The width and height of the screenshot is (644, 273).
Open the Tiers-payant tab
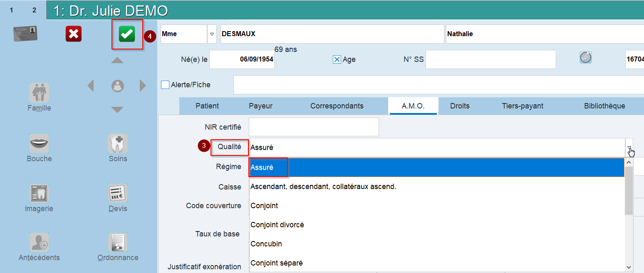click(x=523, y=106)
